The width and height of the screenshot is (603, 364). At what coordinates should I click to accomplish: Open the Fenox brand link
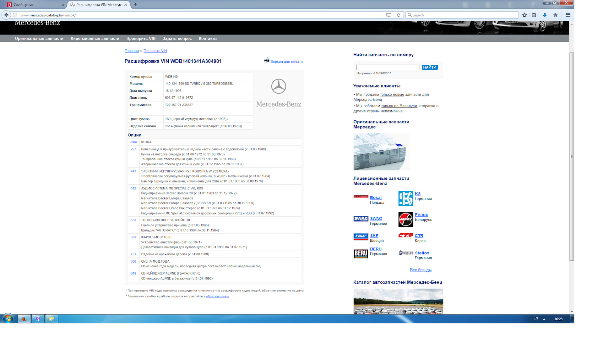(421, 215)
